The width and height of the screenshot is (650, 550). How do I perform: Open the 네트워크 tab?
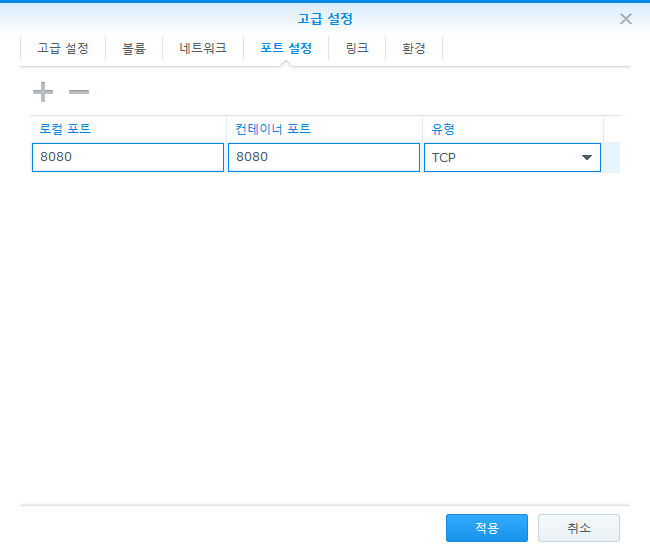203,48
